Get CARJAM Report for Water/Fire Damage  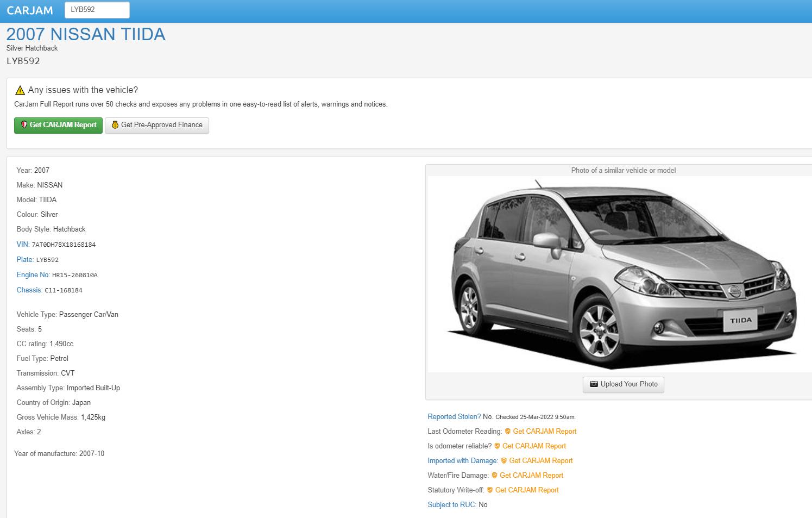pos(531,475)
